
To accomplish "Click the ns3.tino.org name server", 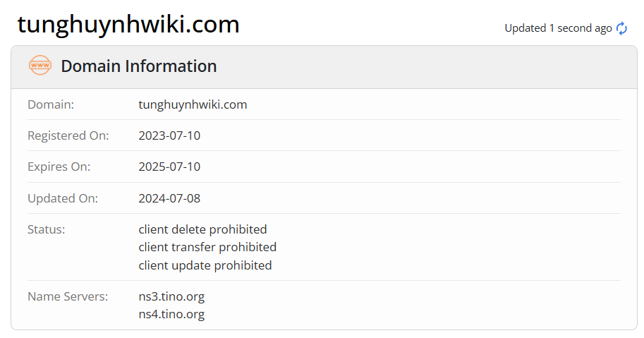I will pos(171,296).
